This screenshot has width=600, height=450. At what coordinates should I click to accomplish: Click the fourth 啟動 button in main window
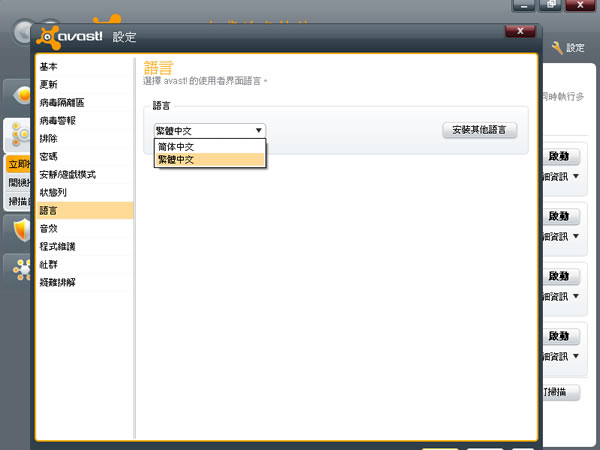[561, 336]
